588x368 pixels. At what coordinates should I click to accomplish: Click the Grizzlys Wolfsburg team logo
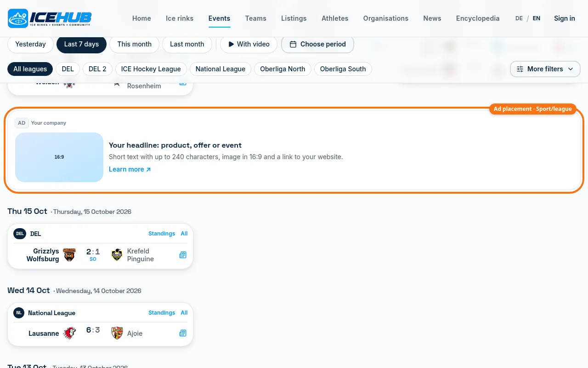69,255
